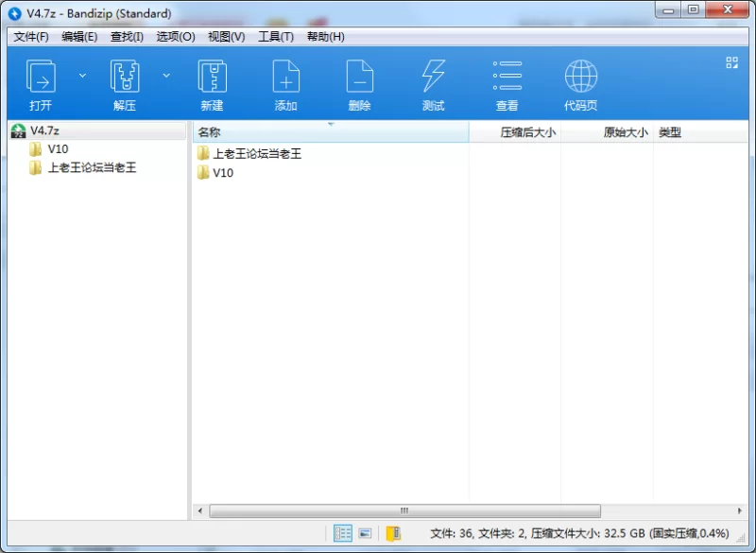The image size is (756, 553).
Task: Switch to image preview view icon
Action: 365,533
